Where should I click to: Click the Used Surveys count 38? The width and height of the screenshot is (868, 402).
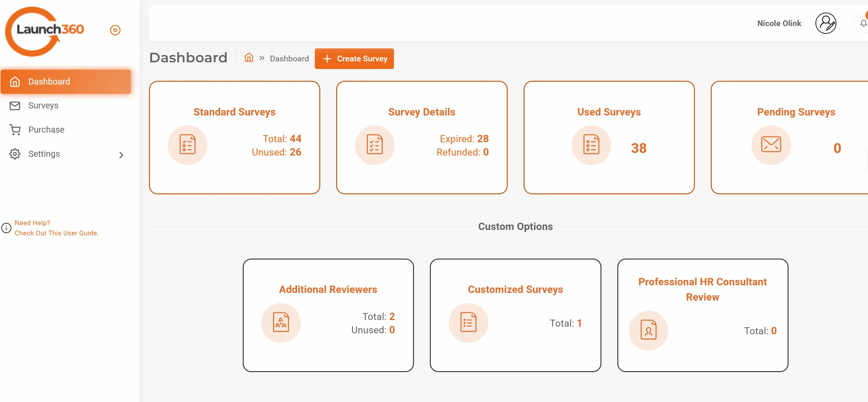(x=639, y=148)
